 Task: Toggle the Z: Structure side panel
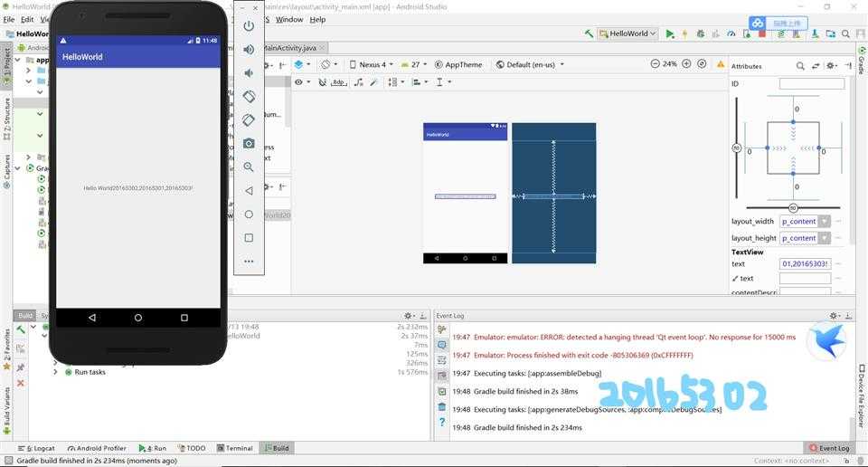pyautogui.click(x=6, y=118)
